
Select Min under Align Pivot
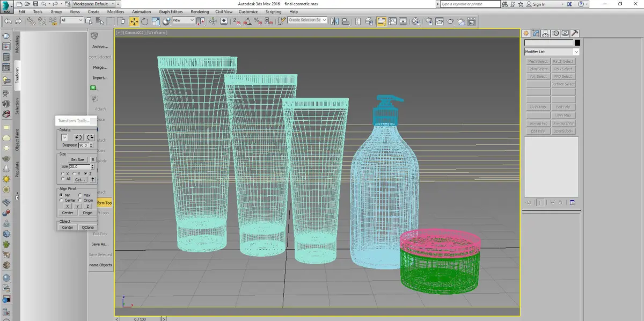(61, 195)
